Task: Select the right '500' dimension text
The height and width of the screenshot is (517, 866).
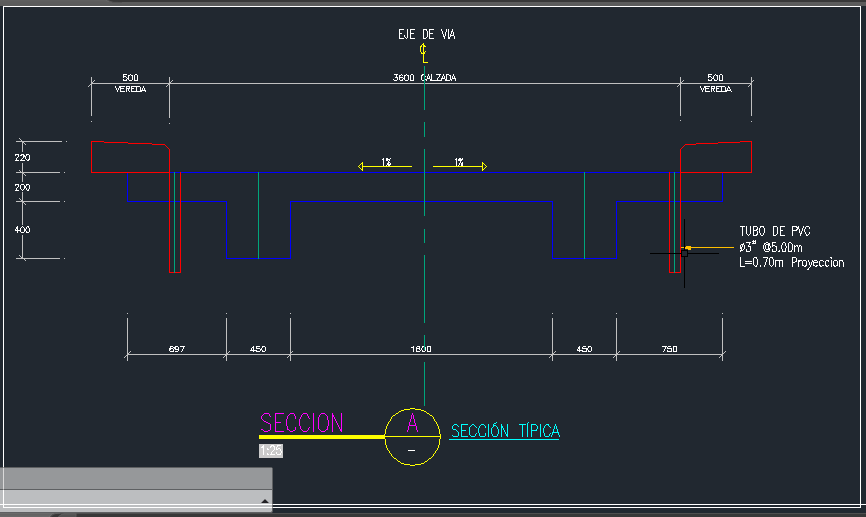Action: point(715,78)
